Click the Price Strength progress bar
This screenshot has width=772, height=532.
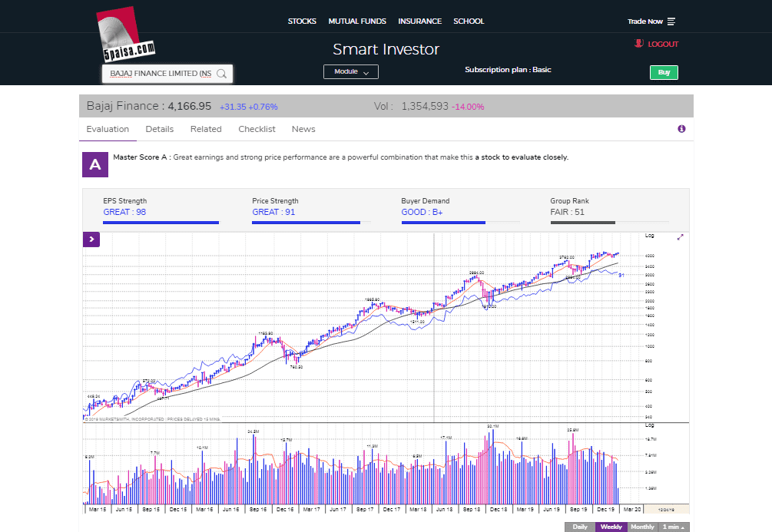[x=311, y=223]
